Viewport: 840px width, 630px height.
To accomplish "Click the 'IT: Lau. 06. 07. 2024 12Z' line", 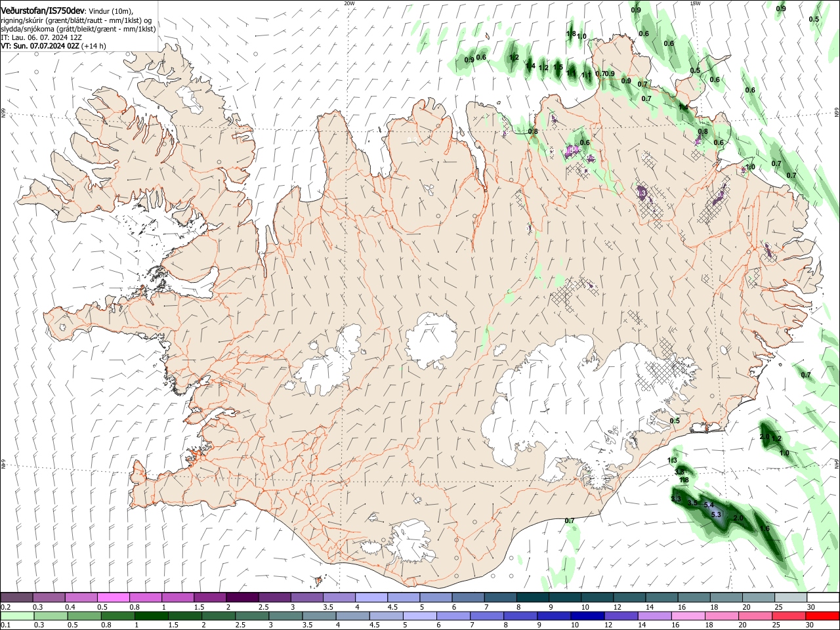I will point(41,37).
